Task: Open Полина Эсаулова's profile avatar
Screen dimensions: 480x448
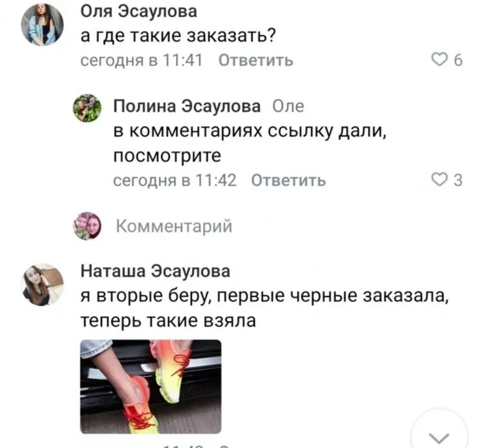Action: click(x=87, y=108)
